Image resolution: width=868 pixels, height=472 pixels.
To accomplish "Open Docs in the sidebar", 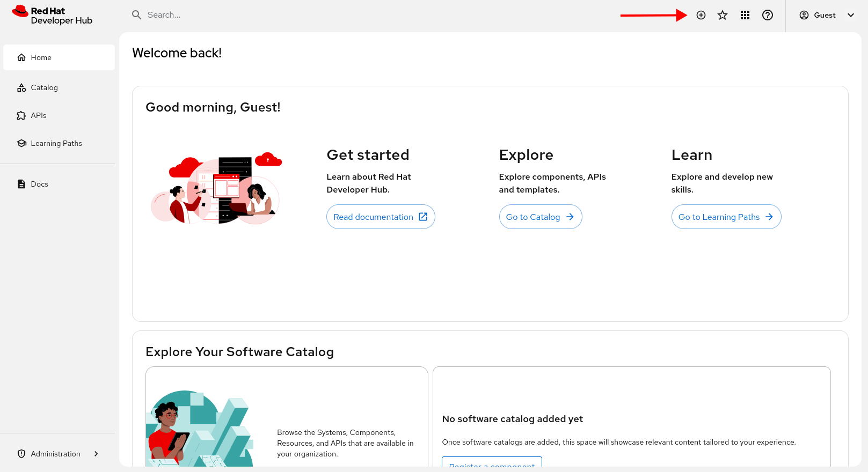I will [39, 184].
